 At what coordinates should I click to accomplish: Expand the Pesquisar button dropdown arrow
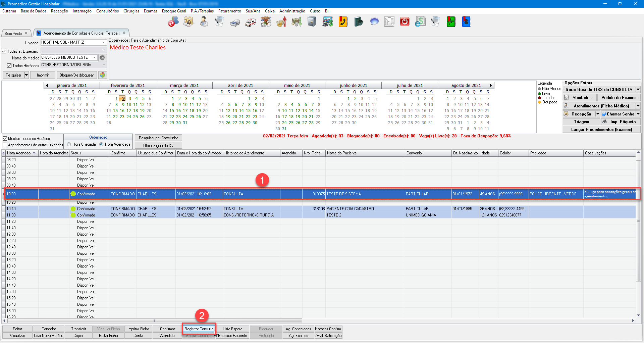[x=26, y=75]
